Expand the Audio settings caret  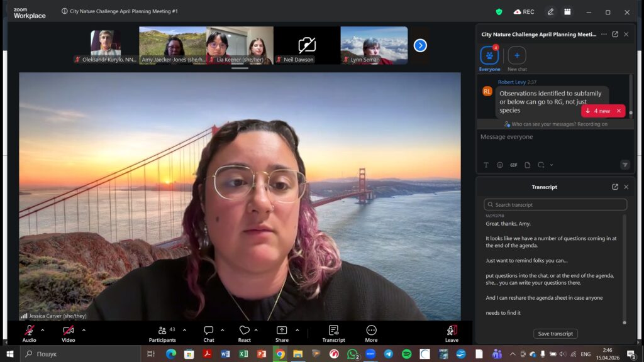43,330
